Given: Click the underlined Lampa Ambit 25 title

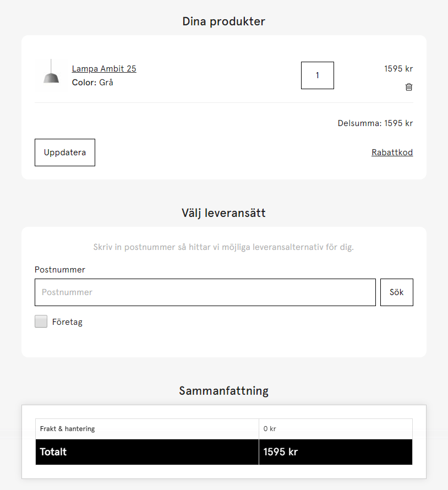Looking at the screenshot, I should (103, 69).
